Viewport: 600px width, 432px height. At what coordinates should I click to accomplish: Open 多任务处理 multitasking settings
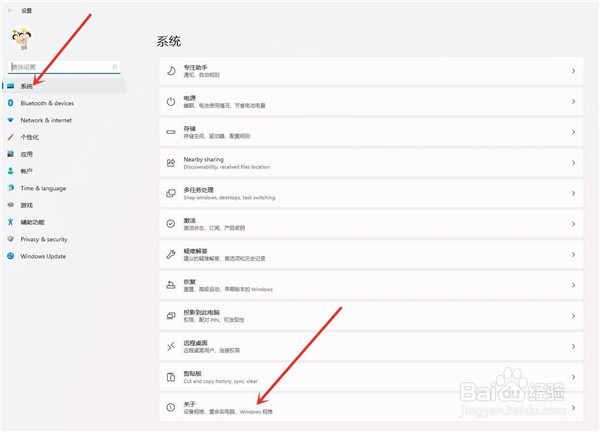coord(371,193)
